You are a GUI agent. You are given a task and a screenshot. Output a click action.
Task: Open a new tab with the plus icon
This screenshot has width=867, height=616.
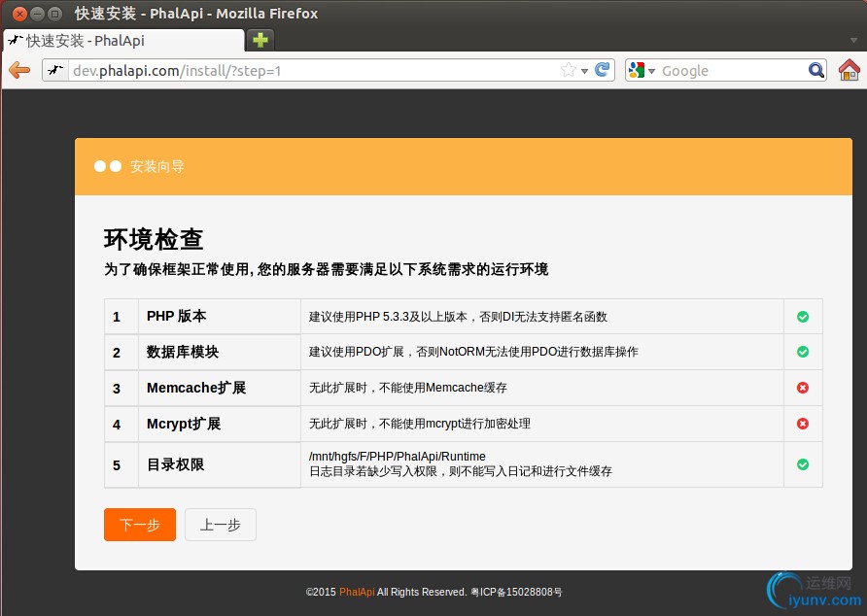(260, 40)
